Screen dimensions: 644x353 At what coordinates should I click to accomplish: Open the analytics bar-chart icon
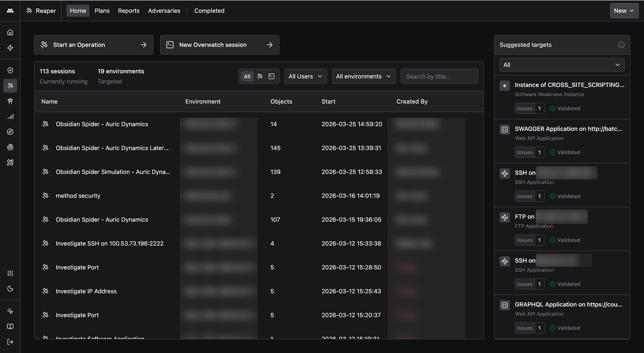point(10,116)
